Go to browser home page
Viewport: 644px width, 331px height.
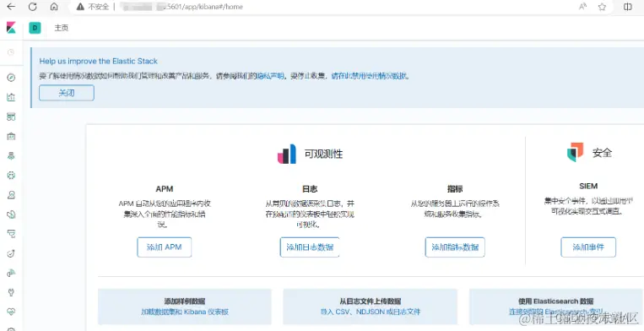[x=54, y=7]
